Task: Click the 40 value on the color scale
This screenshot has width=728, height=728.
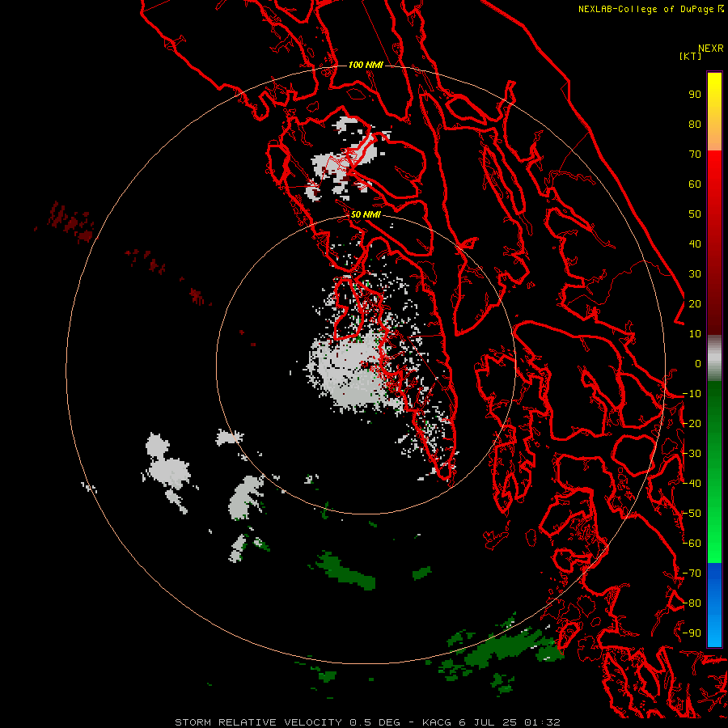Action: 695,243
